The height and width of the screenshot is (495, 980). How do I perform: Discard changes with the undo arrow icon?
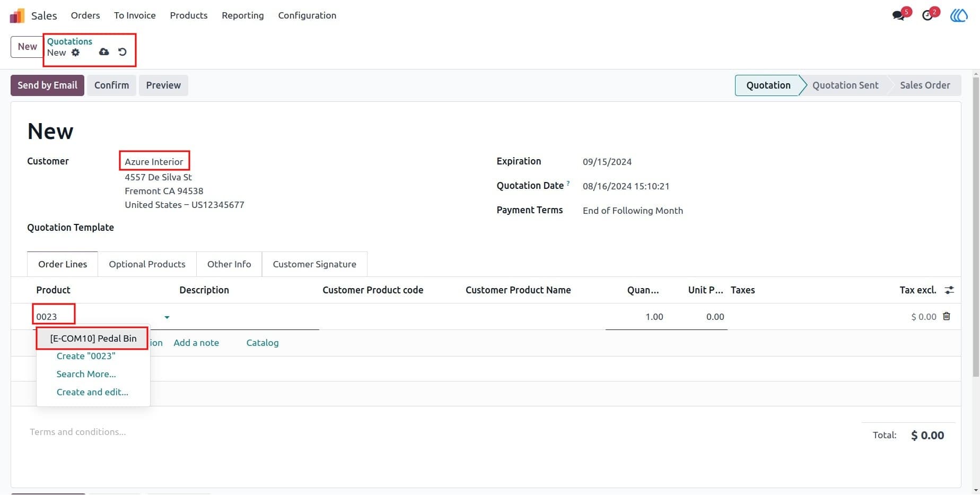(x=122, y=52)
